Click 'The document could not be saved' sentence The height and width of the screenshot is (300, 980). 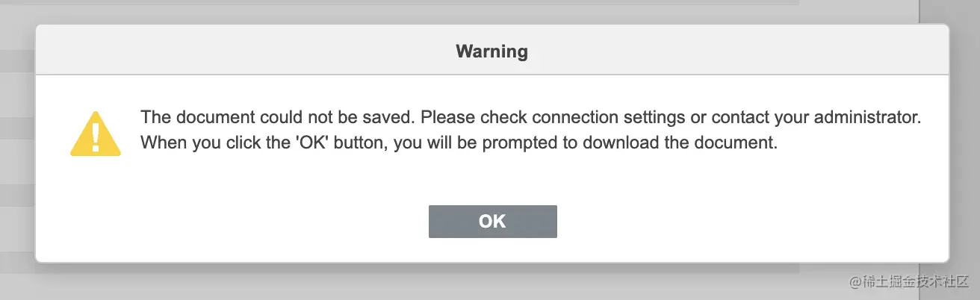[x=278, y=118]
